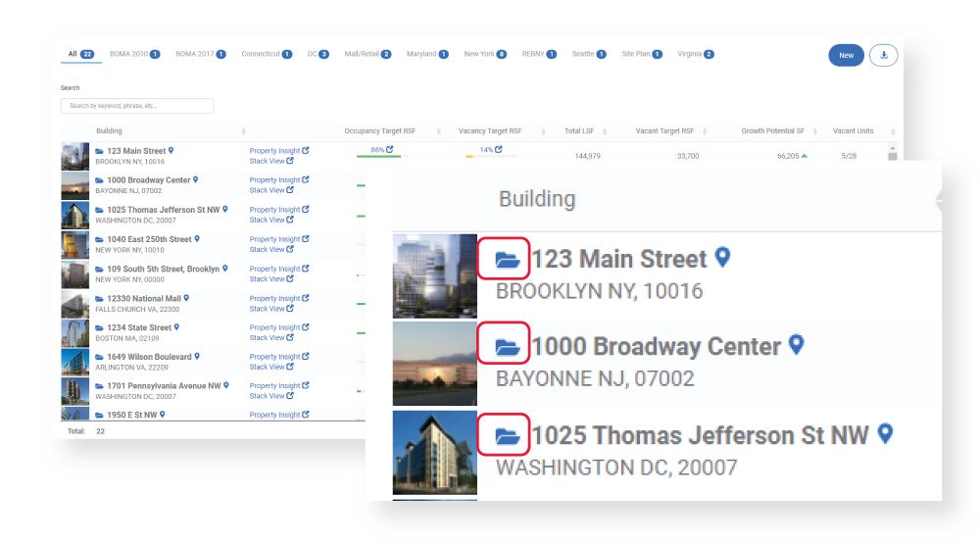Click the New button

coord(847,55)
